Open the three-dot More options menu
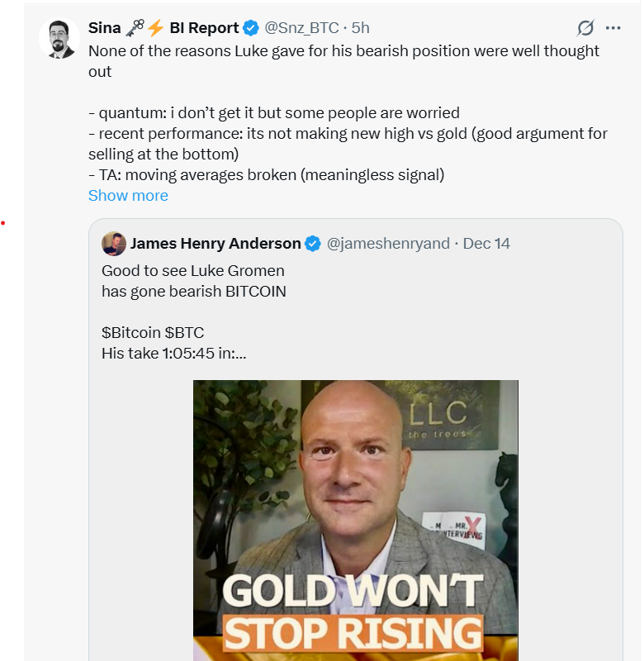644x661 pixels. coord(613,28)
